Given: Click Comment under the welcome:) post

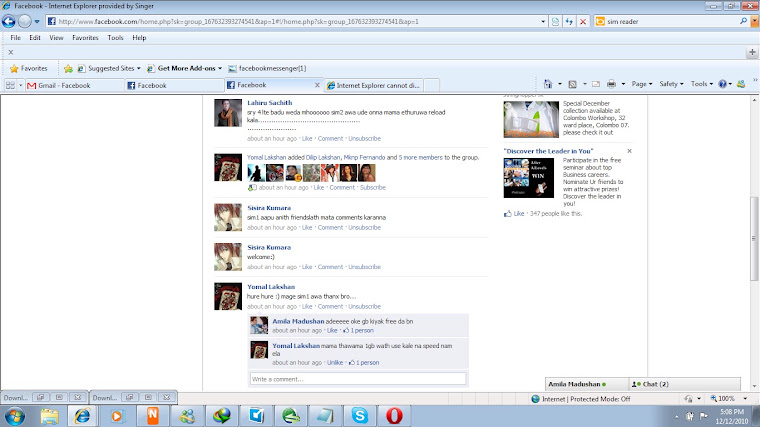Looking at the screenshot, I should tap(330, 267).
